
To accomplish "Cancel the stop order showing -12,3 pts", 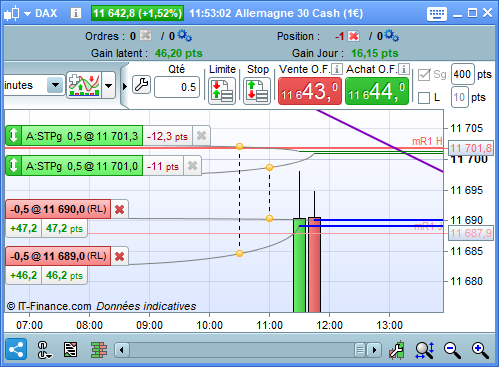I will pyautogui.click(x=201, y=136).
